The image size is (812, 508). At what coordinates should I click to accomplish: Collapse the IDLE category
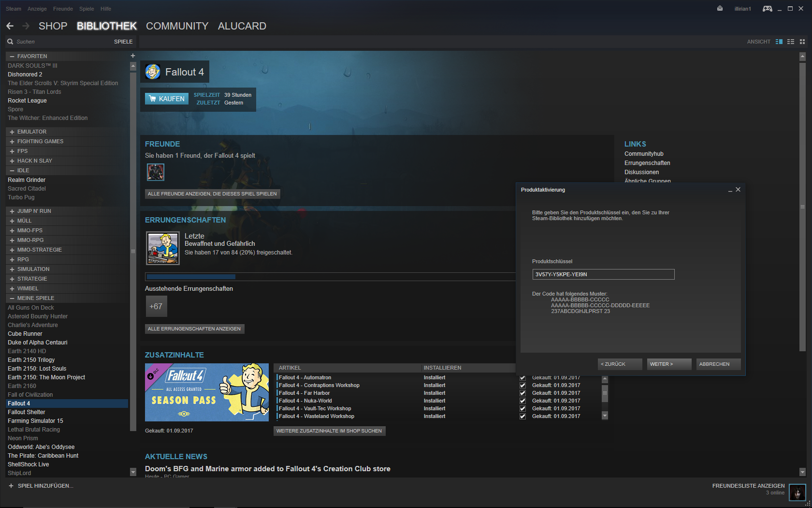coord(12,170)
